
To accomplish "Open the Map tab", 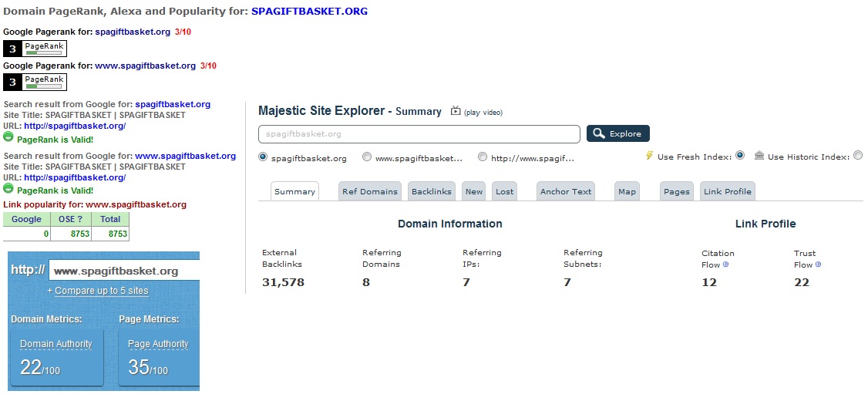I will tap(627, 191).
